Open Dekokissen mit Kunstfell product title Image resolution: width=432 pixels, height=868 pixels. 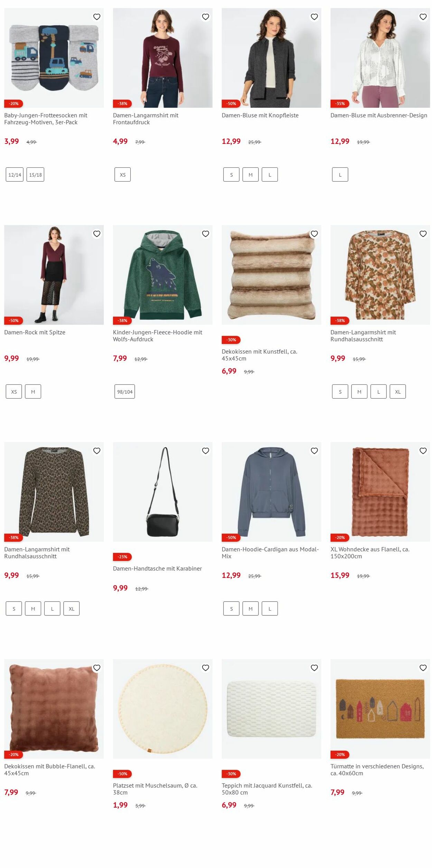tap(259, 355)
